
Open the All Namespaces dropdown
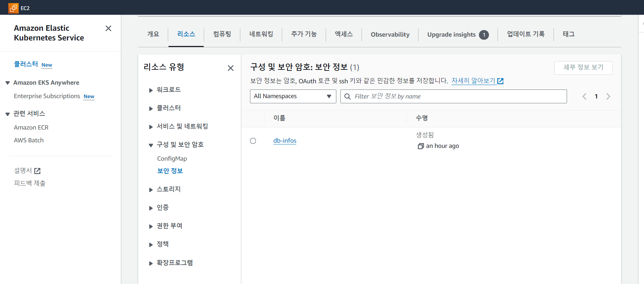click(x=293, y=96)
